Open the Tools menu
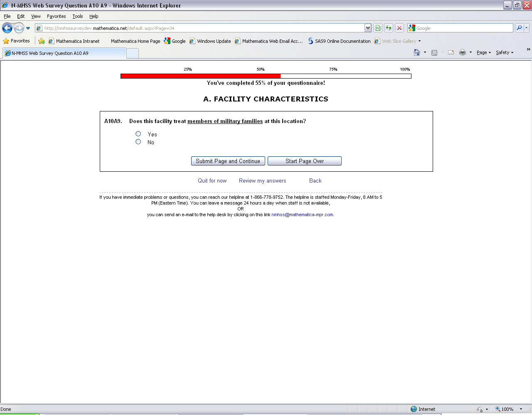Image resolution: width=532 pixels, height=415 pixels. pyautogui.click(x=78, y=16)
